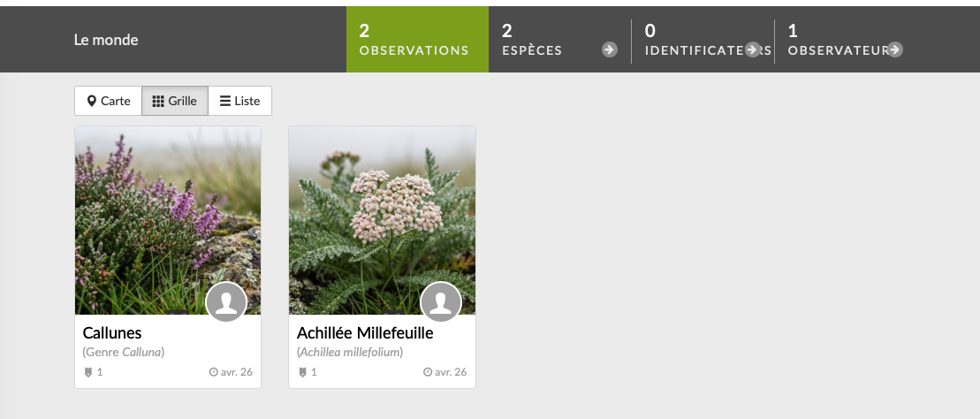Click the arrow icon beside Identificateurs
Image resolution: width=980 pixels, height=419 pixels.
tap(753, 50)
